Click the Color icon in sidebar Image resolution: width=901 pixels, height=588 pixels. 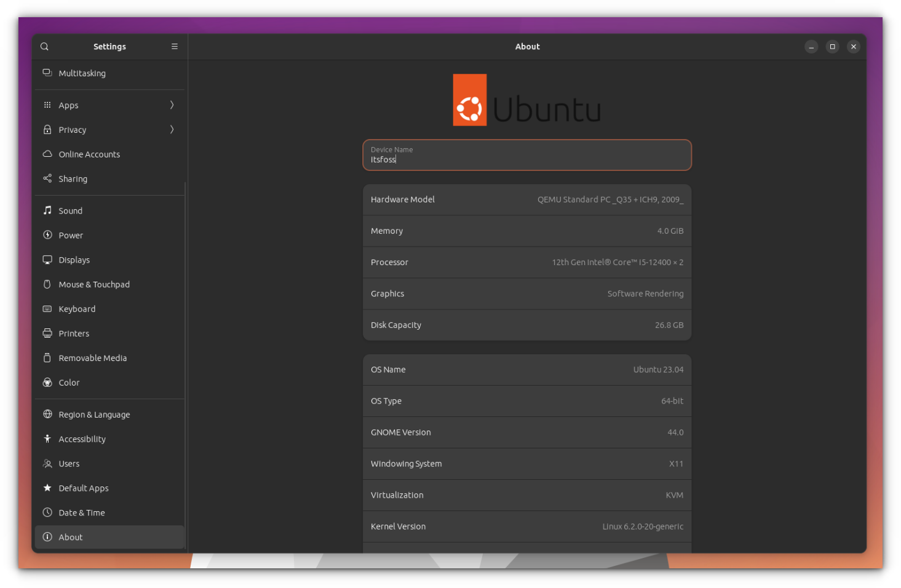[47, 383]
